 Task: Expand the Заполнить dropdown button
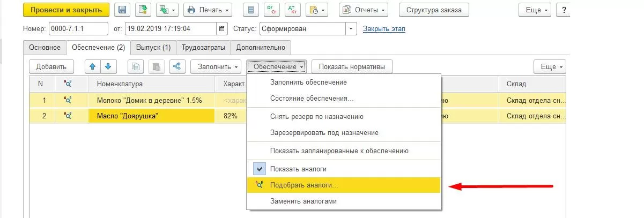[x=218, y=66]
